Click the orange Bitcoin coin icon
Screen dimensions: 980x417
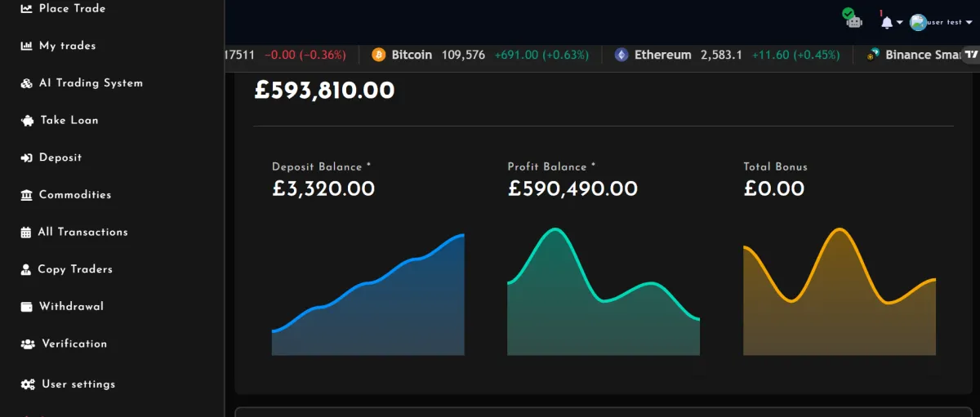(x=378, y=55)
